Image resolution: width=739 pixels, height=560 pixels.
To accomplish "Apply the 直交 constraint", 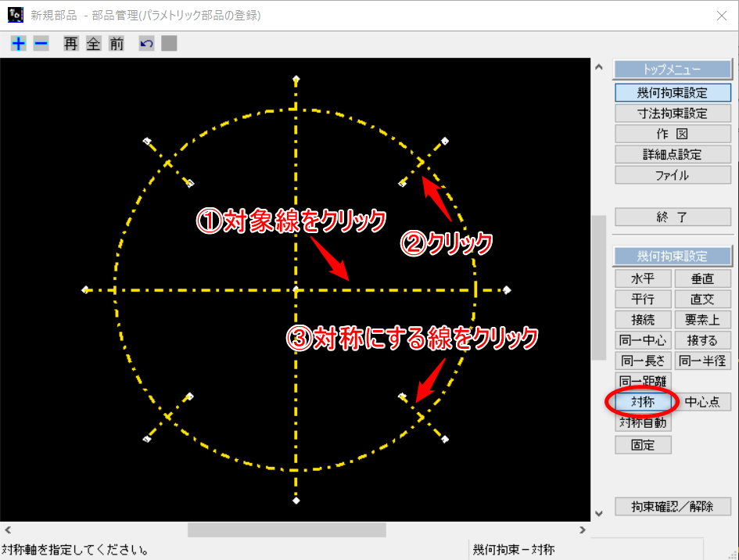I will pos(703,299).
